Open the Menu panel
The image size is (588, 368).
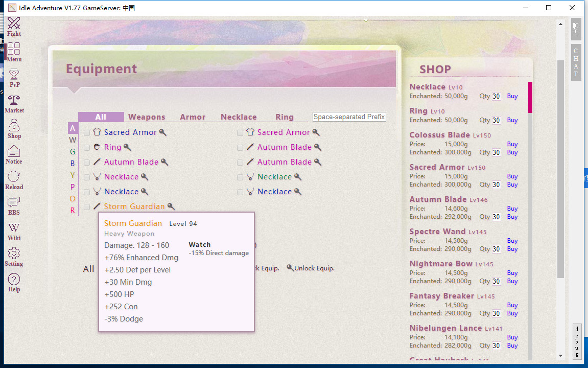coord(14,53)
